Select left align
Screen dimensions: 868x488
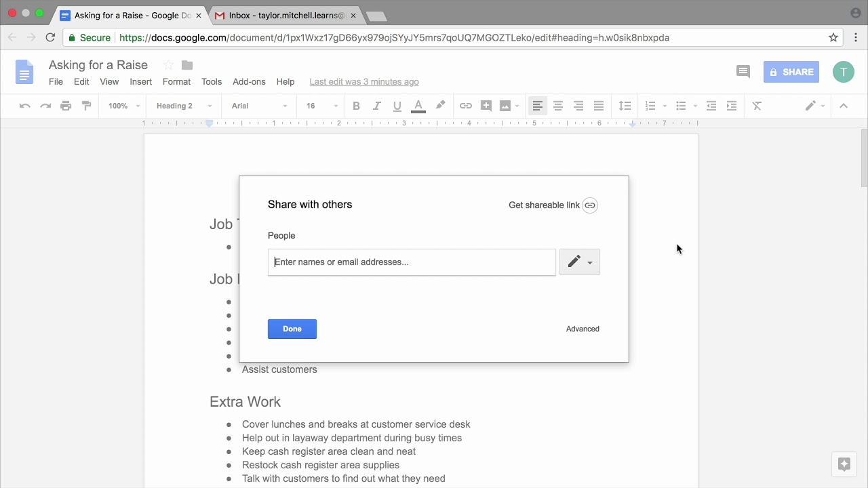pyautogui.click(x=538, y=106)
